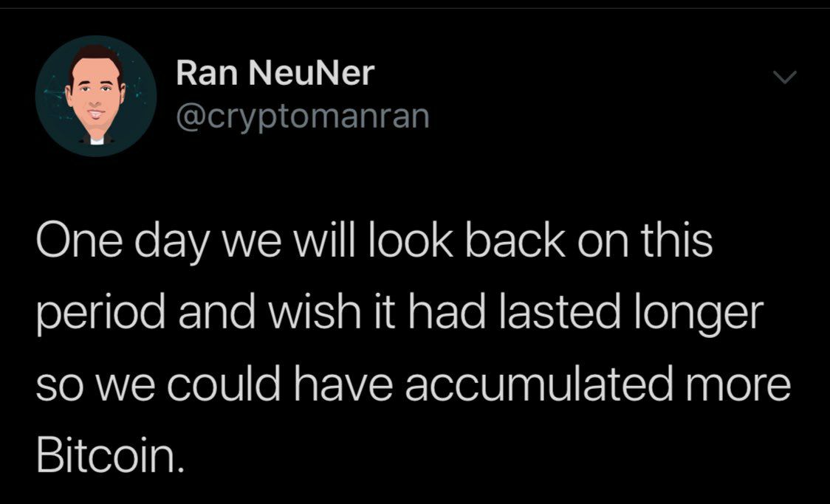Click the word "Bitcoin." in the tweet
The height and width of the screenshot is (504, 830).
point(111,456)
